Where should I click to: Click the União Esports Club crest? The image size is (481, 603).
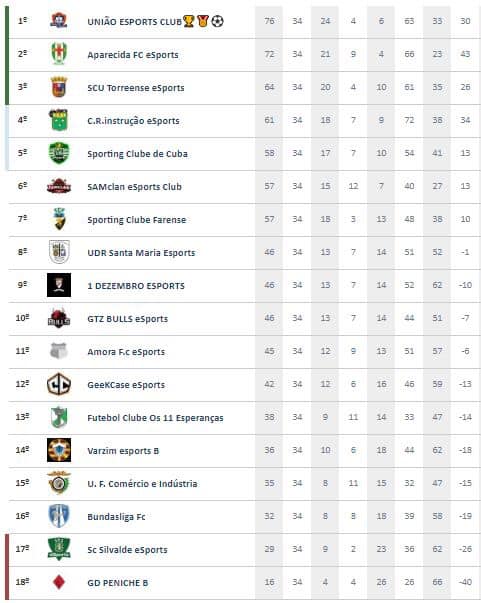click(x=59, y=20)
